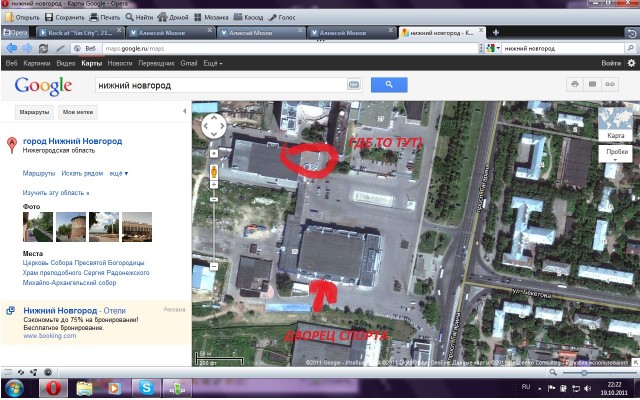This screenshot has width=640, height=400.
Task: Click the map pan compass control
Action: 213,126
